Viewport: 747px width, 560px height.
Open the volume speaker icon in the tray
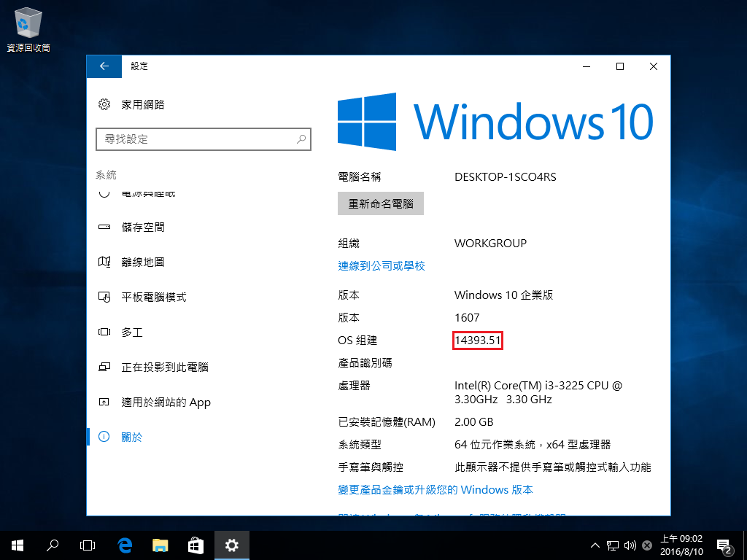[630, 545]
